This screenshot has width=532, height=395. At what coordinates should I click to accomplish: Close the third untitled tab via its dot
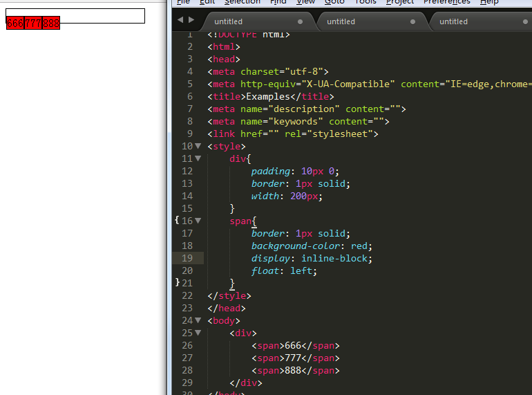click(x=525, y=21)
